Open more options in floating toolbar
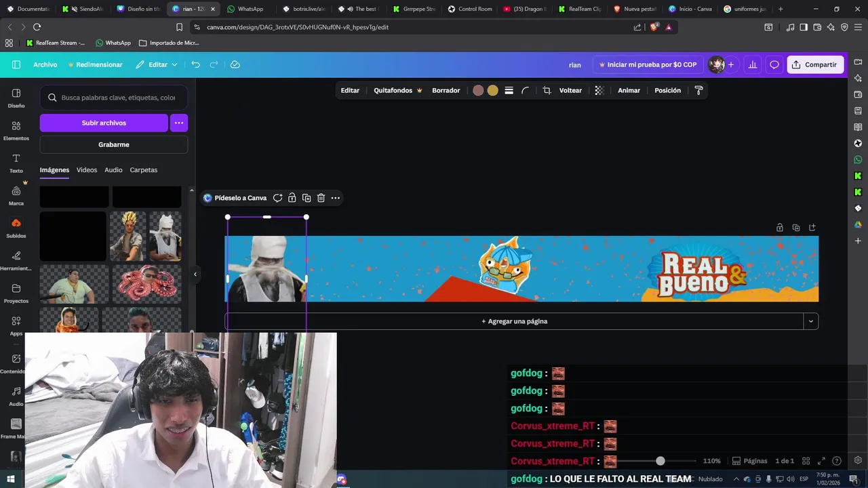The width and height of the screenshot is (868, 488). [335, 198]
